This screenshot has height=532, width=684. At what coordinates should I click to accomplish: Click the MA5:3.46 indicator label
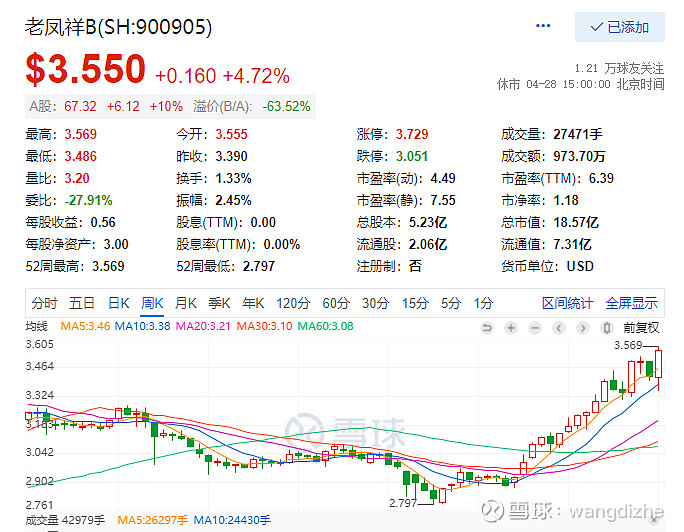click(x=85, y=326)
